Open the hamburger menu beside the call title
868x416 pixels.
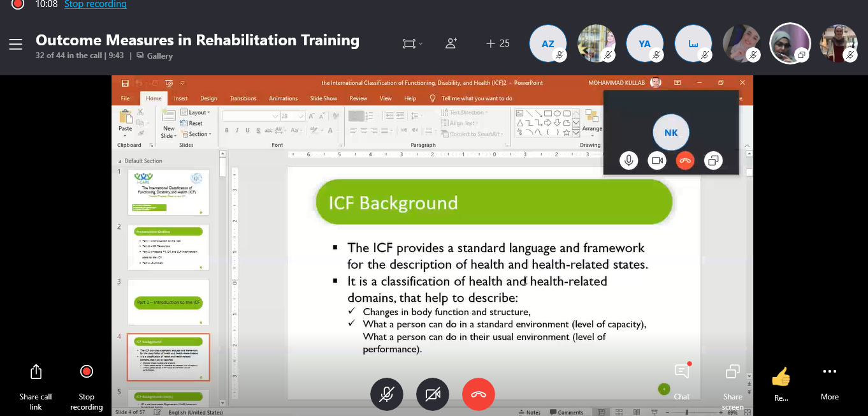15,44
